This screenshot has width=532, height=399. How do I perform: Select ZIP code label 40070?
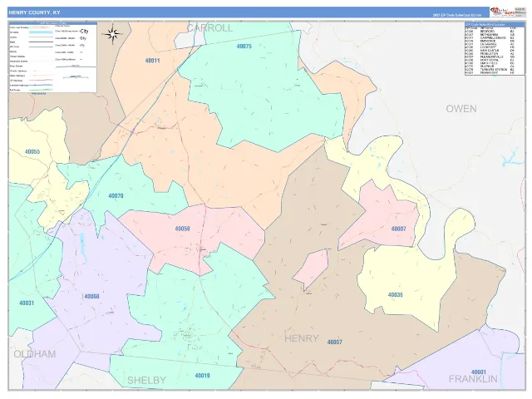pos(116,196)
